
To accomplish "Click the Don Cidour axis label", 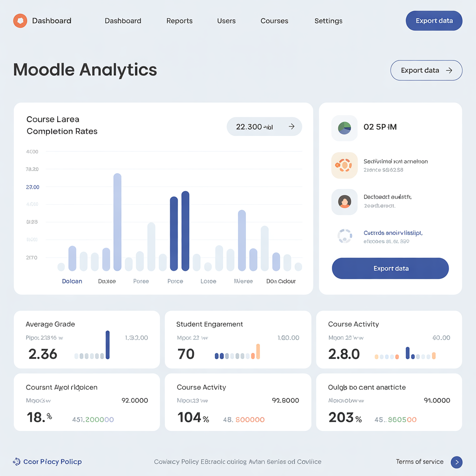I will click(281, 281).
